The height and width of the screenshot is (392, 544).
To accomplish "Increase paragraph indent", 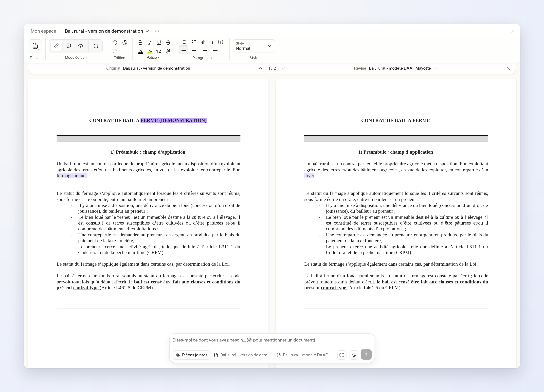I will click(x=211, y=42).
